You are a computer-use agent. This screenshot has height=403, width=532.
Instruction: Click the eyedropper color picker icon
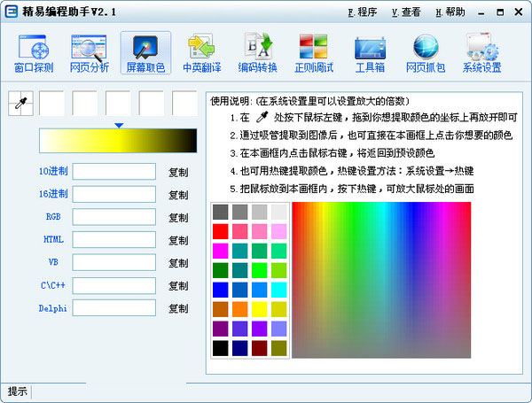(x=20, y=104)
